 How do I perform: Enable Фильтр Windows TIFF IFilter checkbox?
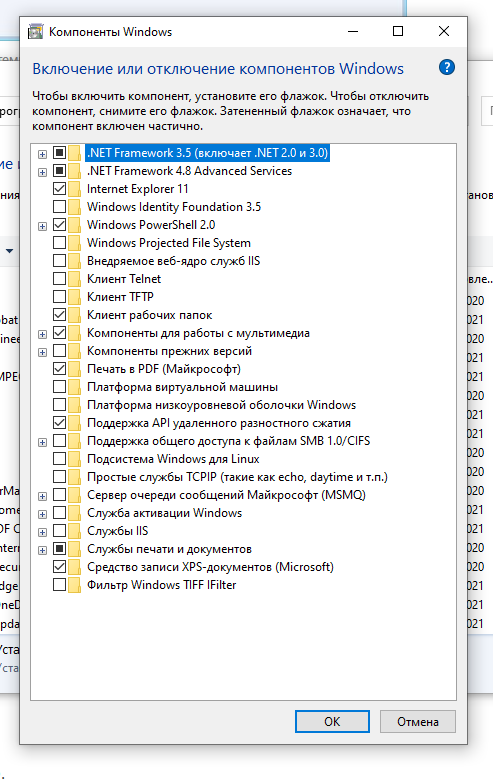tap(59, 585)
